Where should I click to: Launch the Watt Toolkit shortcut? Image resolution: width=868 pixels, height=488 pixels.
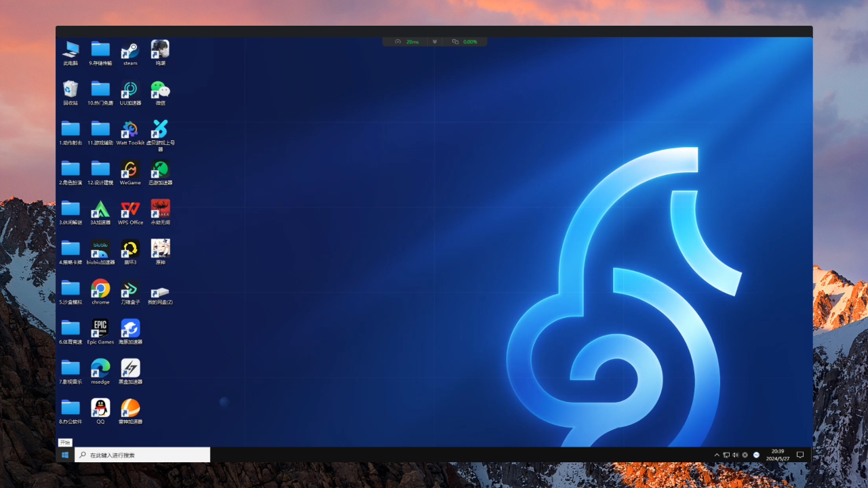pos(130,133)
